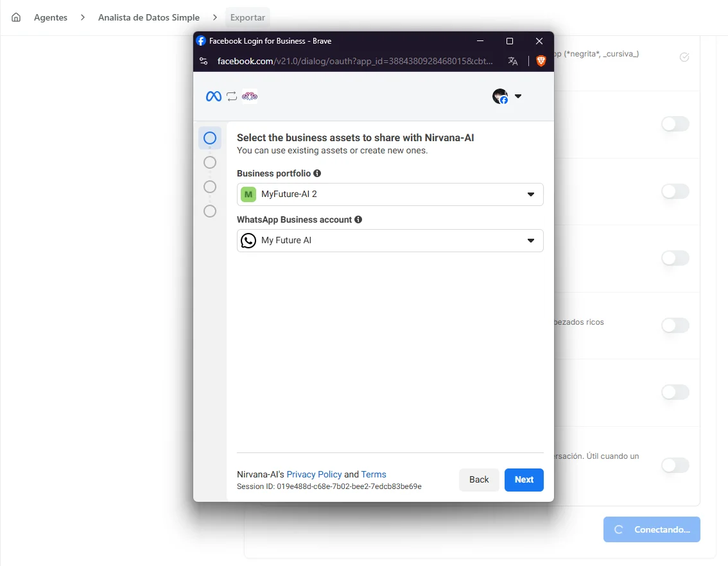This screenshot has height=566, width=728.
Task: Click the blue Next button
Action: coord(524,480)
